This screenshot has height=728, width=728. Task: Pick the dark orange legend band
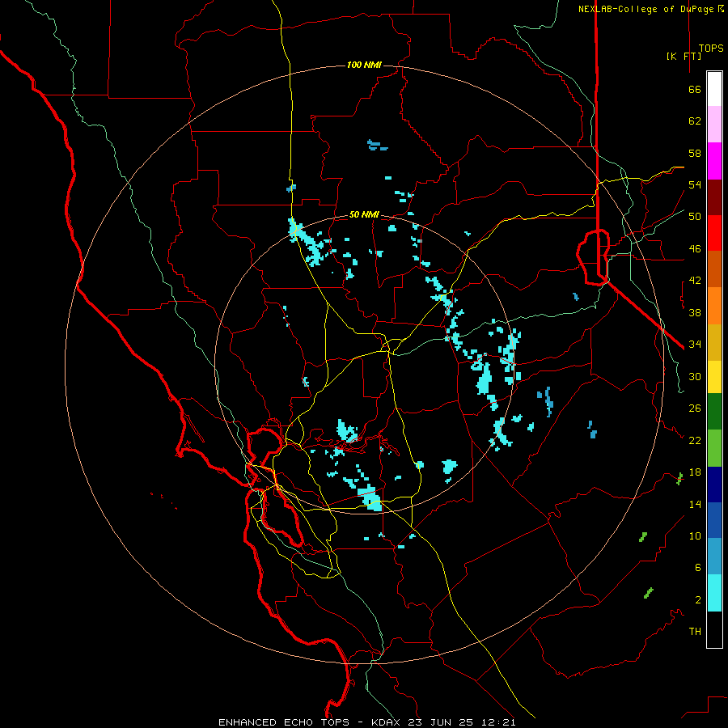[714, 269]
